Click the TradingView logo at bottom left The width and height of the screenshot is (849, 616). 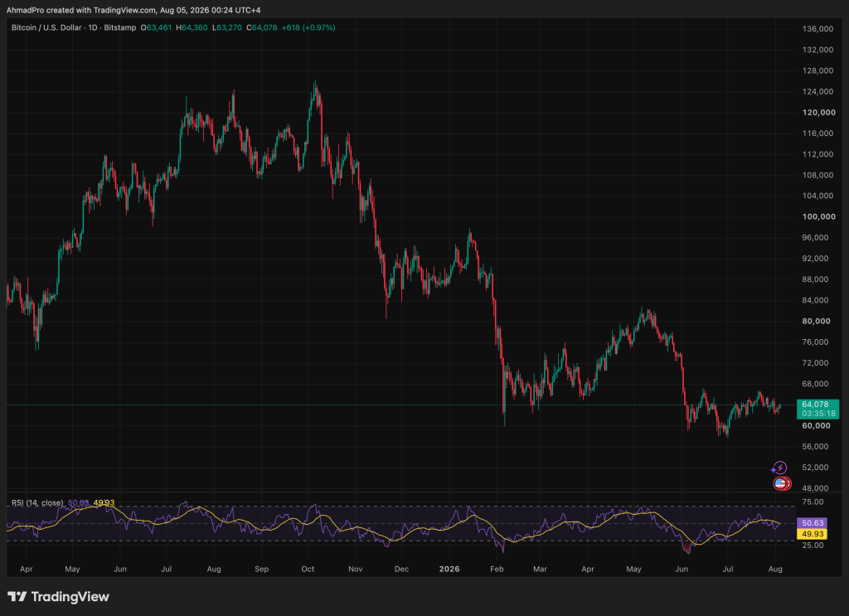click(x=59, y=596)
